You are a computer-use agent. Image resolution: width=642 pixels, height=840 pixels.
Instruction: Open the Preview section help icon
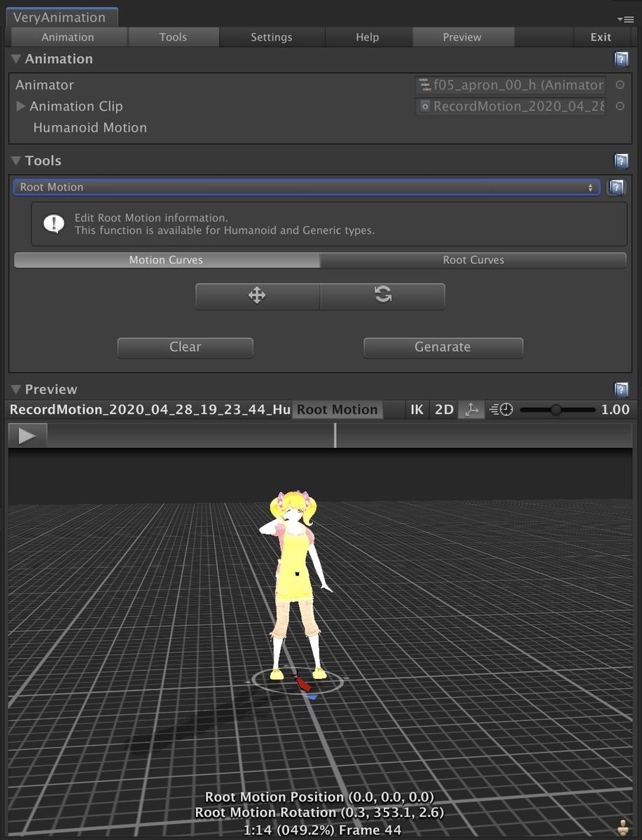pyautogui.click(x=621, y=389)
